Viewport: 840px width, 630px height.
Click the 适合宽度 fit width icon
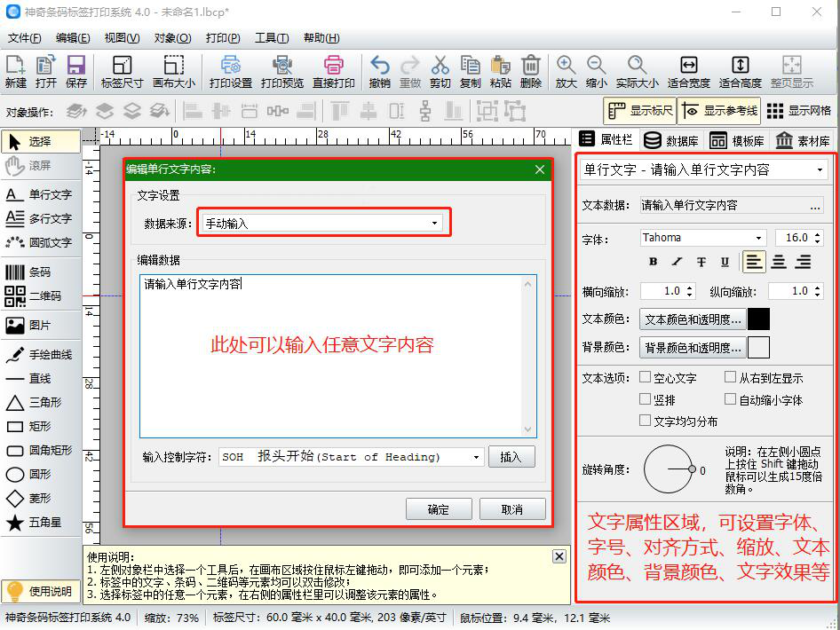click(689, 71)
